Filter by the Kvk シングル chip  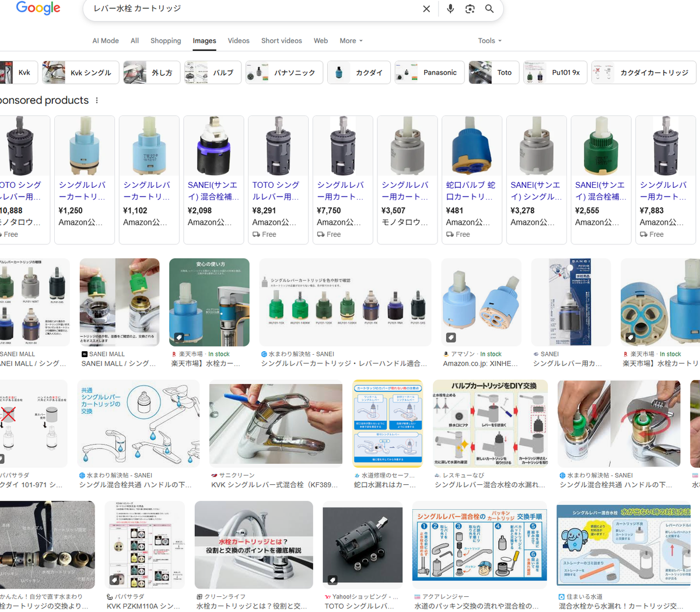[80, 72]
